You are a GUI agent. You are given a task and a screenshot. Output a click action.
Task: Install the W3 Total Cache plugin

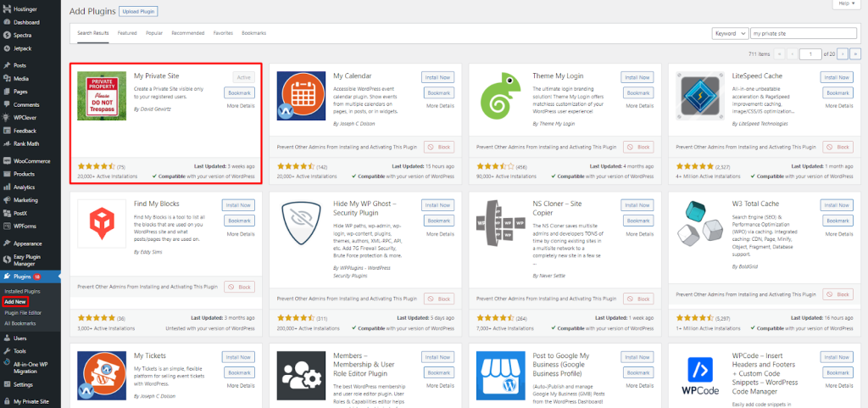click(837, 204)
